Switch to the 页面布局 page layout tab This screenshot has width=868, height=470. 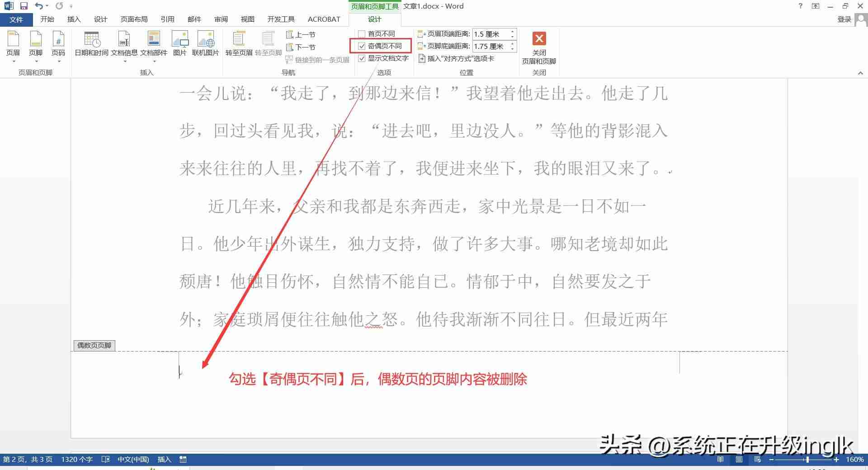(134, 19)
